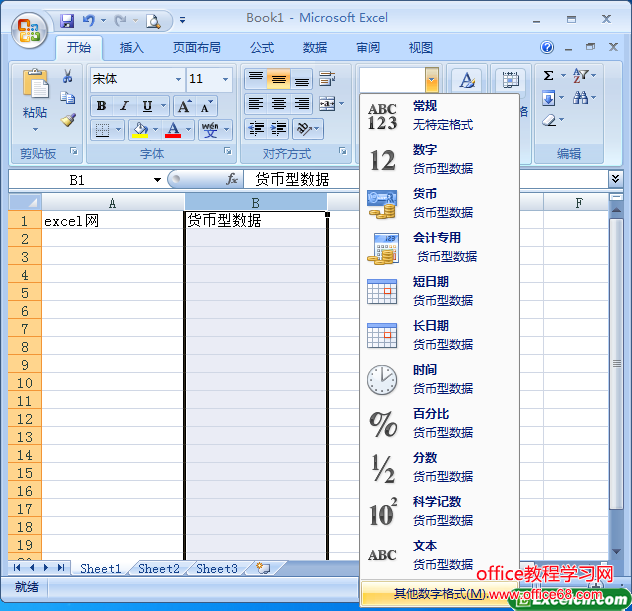Align text to the left

click(256, 104)
